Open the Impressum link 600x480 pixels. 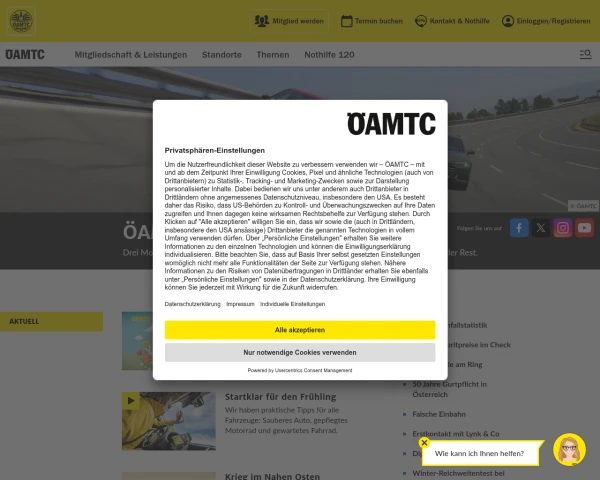click(x=240, y=304)
